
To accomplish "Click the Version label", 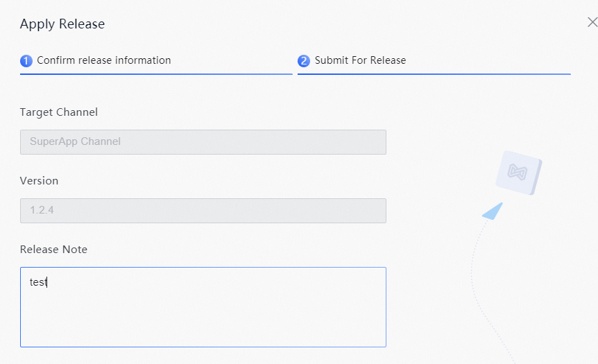I will tap(39, 181).
